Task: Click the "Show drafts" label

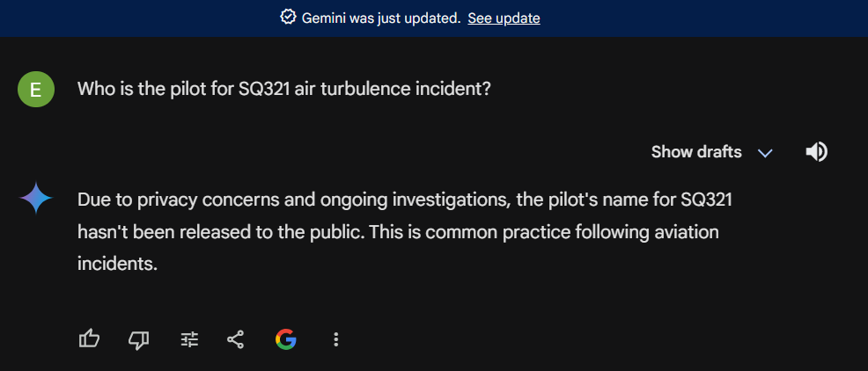Action: coord(696,152)
